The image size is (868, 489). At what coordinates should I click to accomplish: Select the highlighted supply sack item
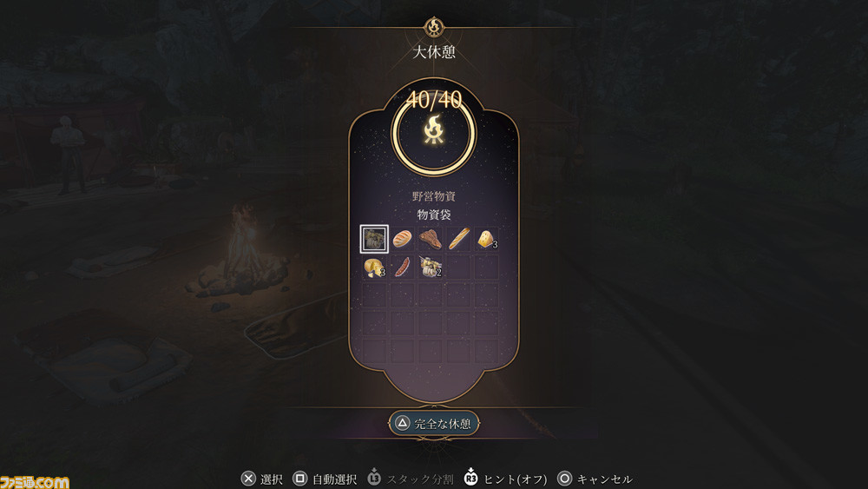374,239
